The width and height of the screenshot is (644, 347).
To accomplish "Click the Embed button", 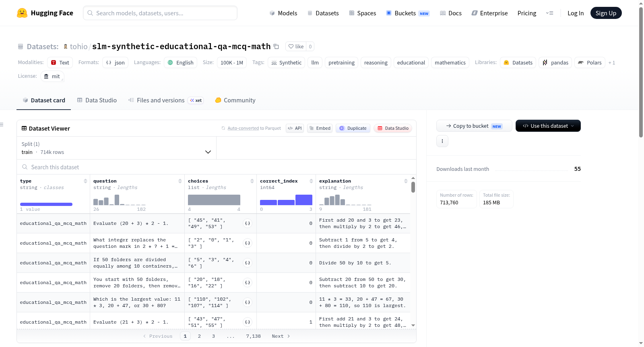I will pyautogui.click(x=320, y=128).
